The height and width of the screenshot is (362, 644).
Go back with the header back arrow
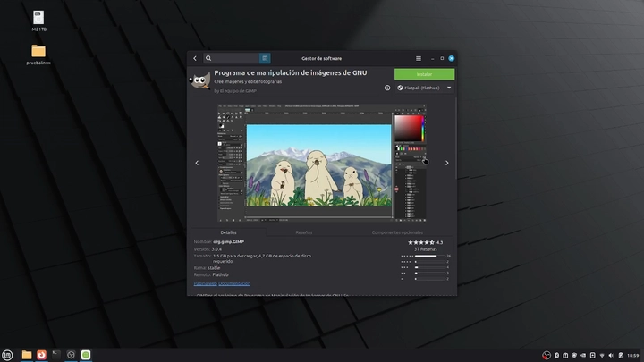click(x=195, y=58)
